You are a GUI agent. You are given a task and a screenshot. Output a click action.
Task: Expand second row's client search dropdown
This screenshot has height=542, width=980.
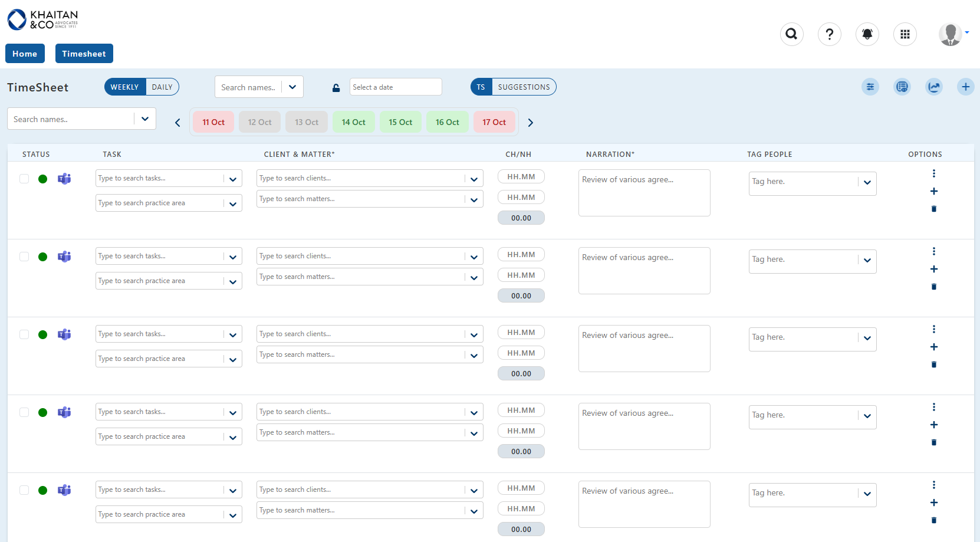pos(473,257)
